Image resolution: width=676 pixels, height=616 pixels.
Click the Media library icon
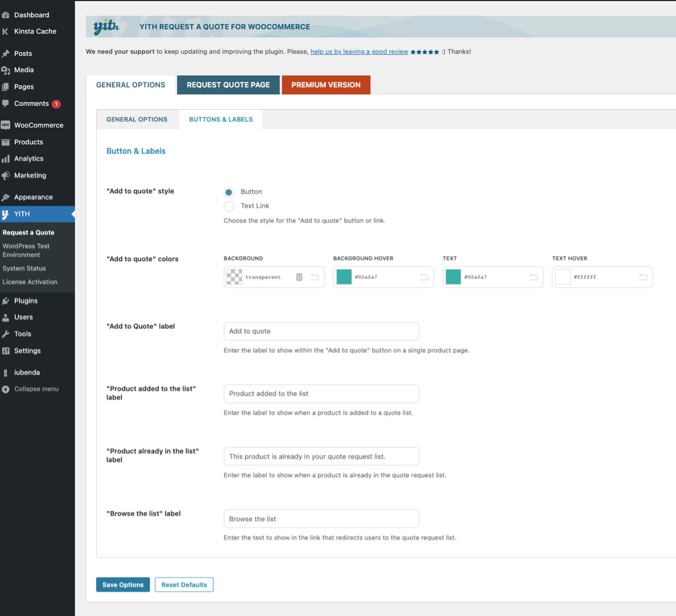5,70
